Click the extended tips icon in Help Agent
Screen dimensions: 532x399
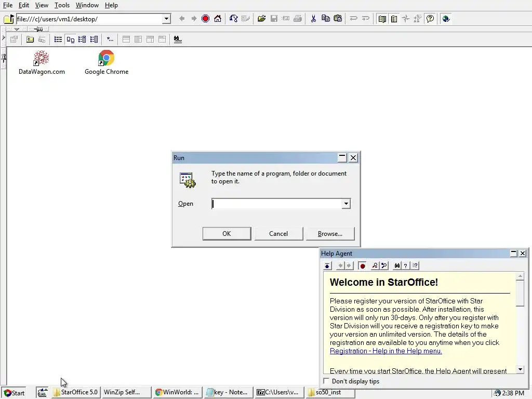[x=415, y=265]
